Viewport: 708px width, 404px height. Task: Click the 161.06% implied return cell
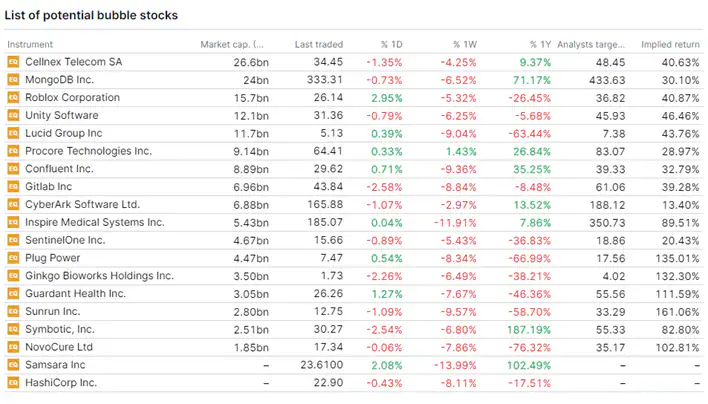point(677,312)
